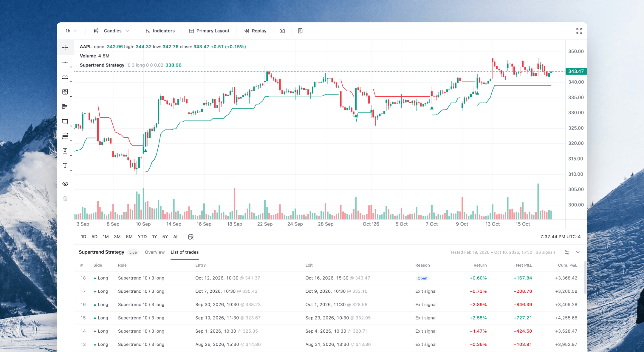Click the Open status badge on trade 18
644x352 pixels.
coord(422,278)
